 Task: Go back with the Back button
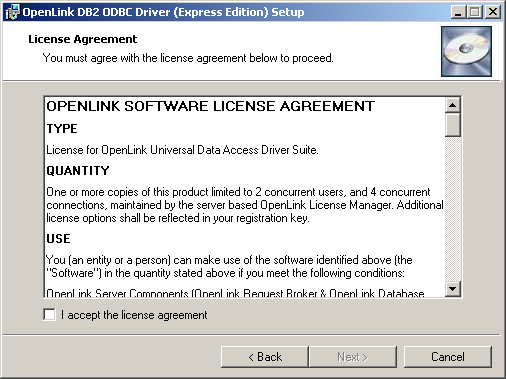pyautogui.click(x=265, y=357)
